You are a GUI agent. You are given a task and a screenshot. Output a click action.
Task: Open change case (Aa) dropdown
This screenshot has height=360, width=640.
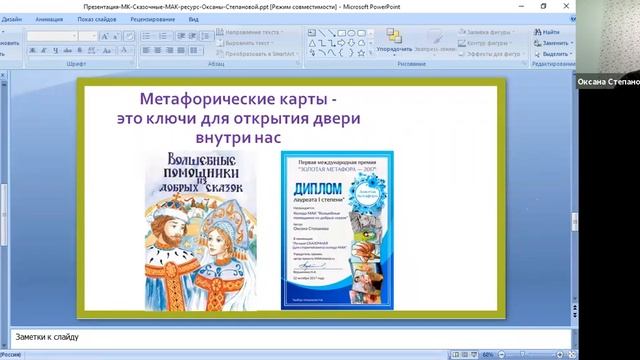pyautogui.click(x=107, y=51)
